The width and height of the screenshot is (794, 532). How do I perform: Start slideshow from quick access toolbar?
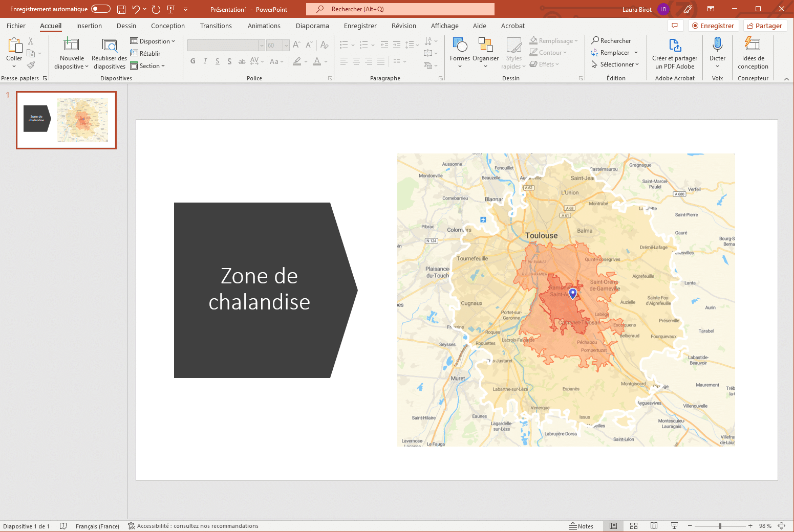(x=171, y=9)
